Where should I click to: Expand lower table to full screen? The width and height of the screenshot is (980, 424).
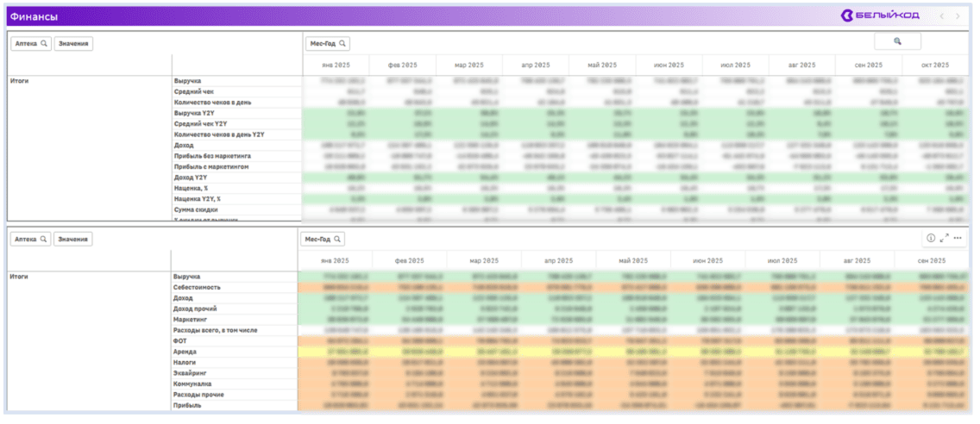click(x=944, y=238)
